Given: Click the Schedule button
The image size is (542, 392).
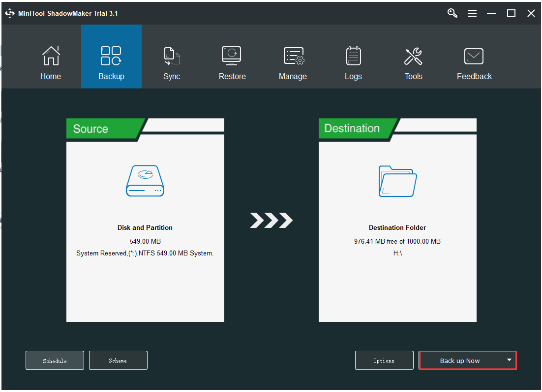Looking at the screenshot, I should [55, 361].
